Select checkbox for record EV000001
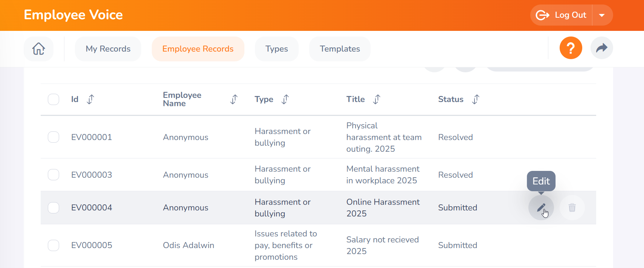Screen dimensions: 644x268 (x=53, y=137)
